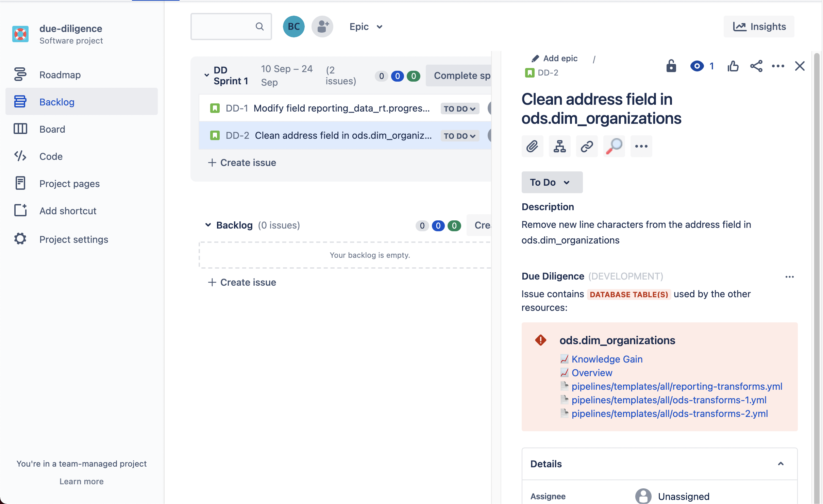Open Project settings in the sidebar

point(73,239)
